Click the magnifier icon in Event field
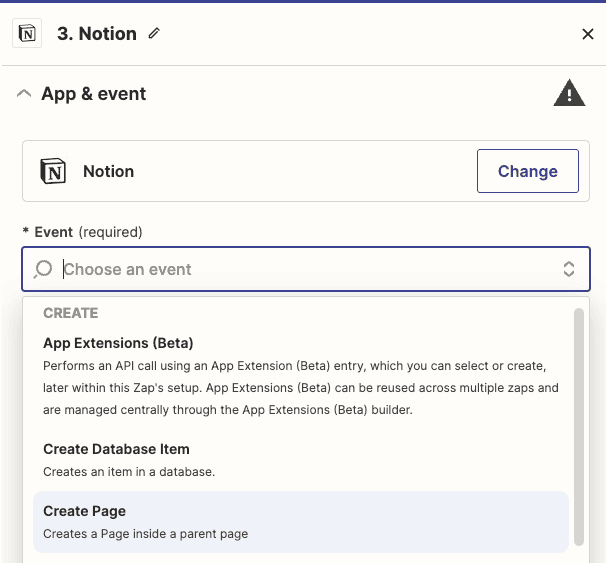606x563 pixels. coord(43,269)
